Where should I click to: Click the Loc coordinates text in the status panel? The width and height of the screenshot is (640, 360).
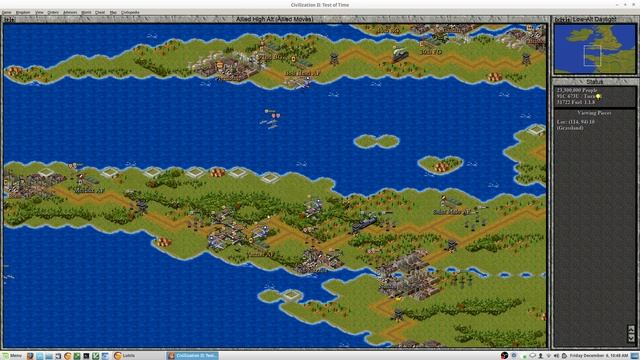click(576, 122)
